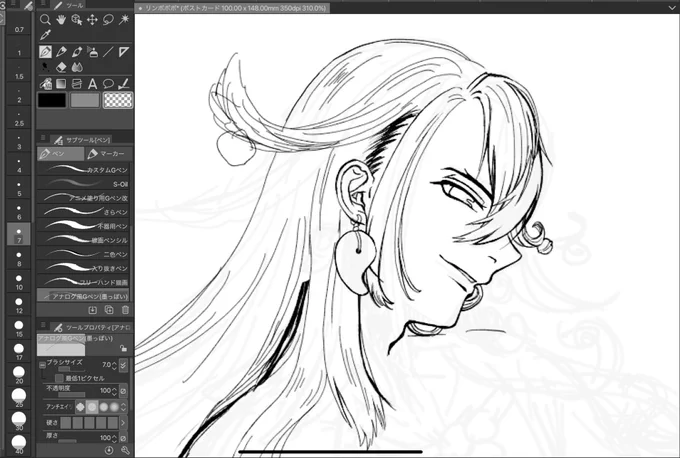The height and width of the screenshot is (458, 680).
Task: Select the Eyedropper tool
Action: (45, 35)
